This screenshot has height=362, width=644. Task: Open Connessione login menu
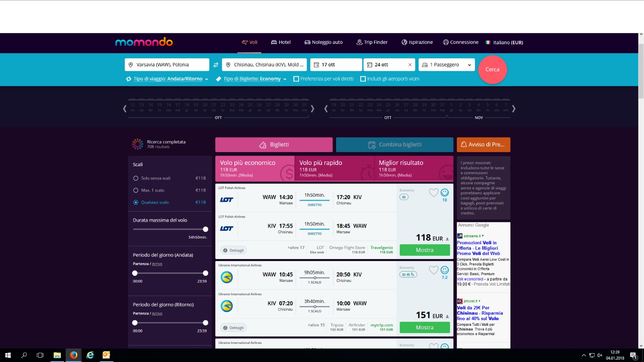[x=460, y=42]
